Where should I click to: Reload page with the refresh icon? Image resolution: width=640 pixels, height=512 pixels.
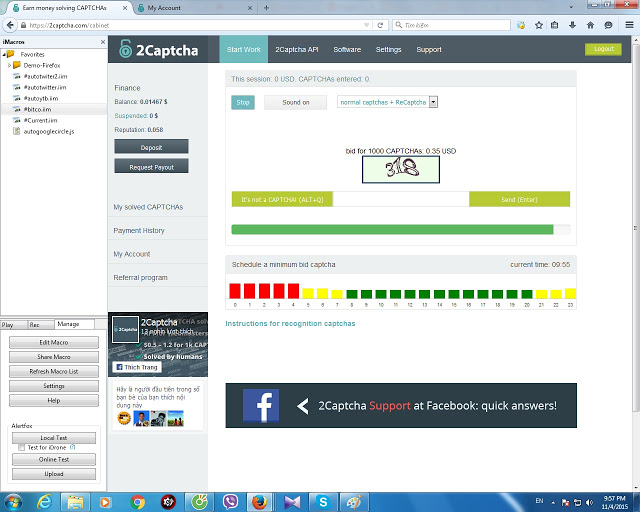point(380,25)
